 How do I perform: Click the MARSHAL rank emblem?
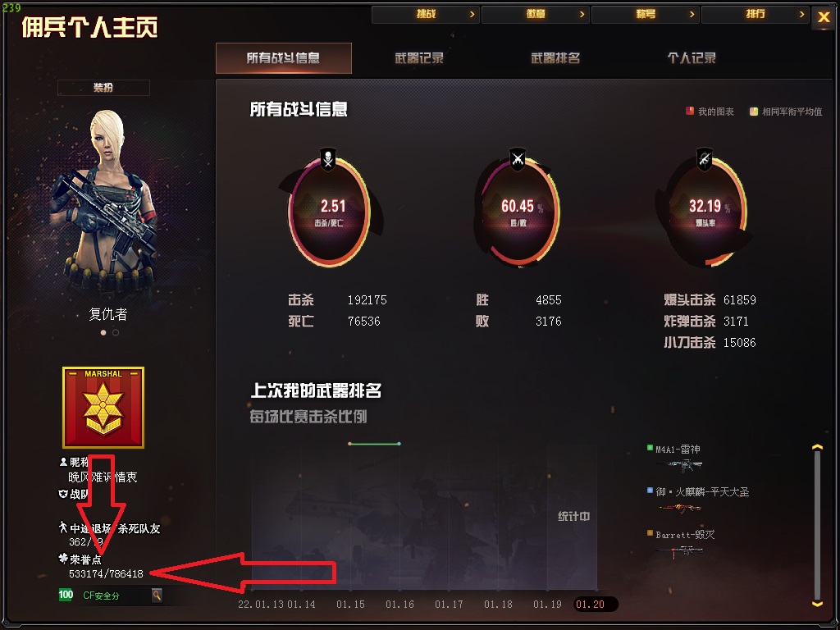click(103, 407)
